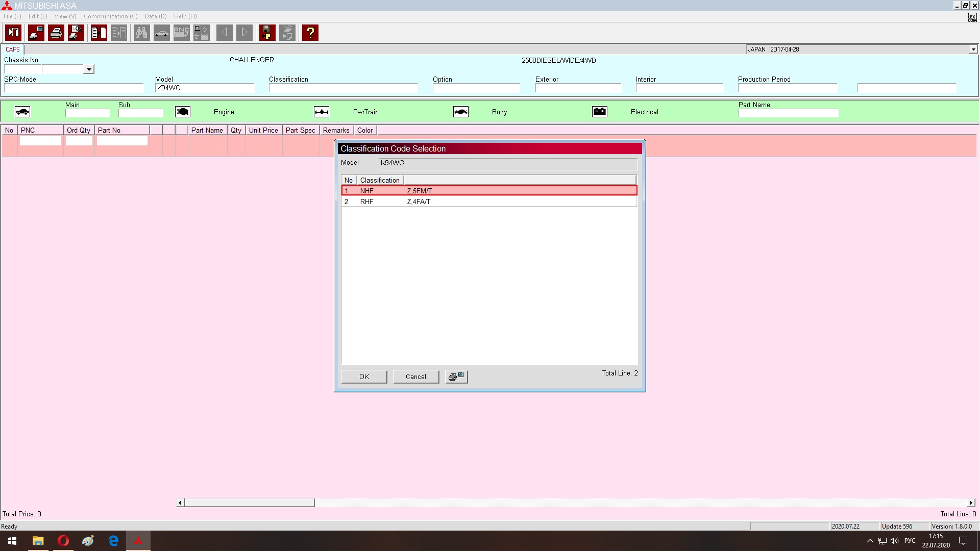Select the Engine group icon
The height and width of the screenshot is (551, 980).
click(x=183, y=112)
